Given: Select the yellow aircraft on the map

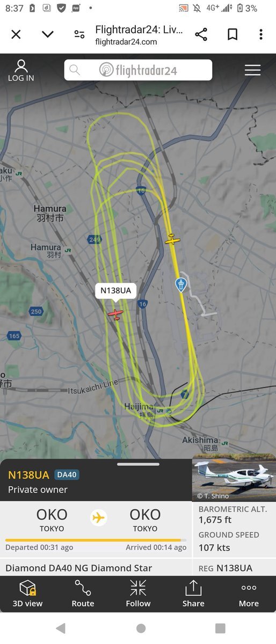Looking at the screenshot, I should pyautogui.click(x=172, y=239).
